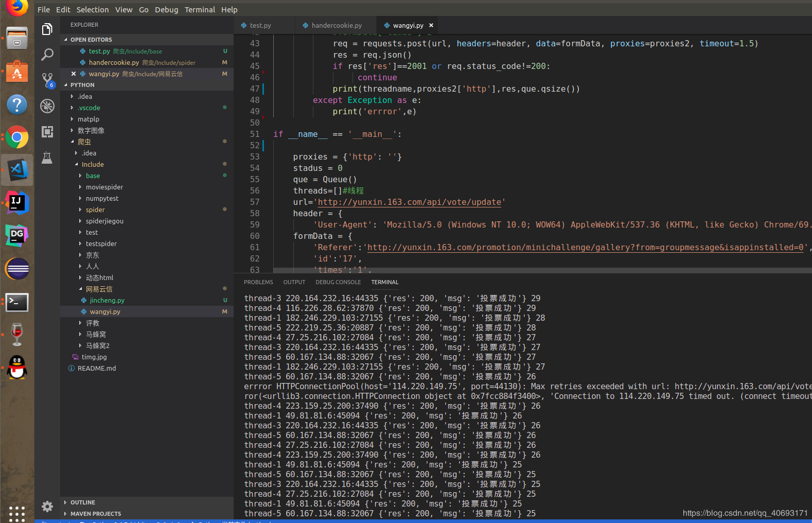This screenshot has height=523, width=812.
Task: Open the Terminal menu
Action: 200,10
